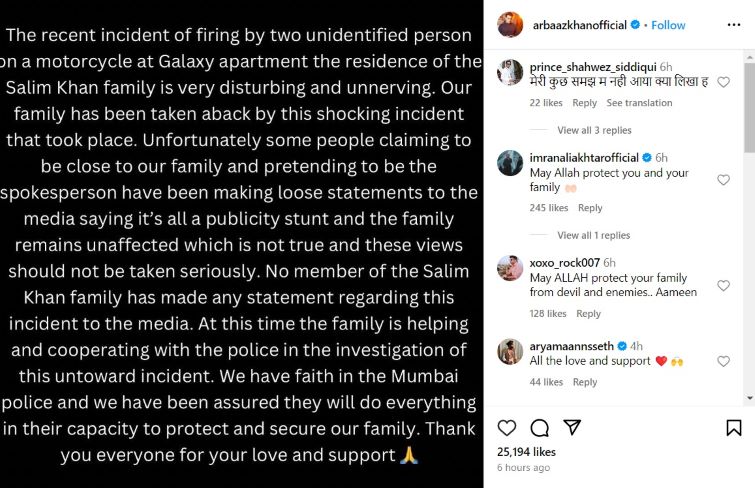Click See translation on the Hindi comment
This screenshot has width=755, height=488.
click(x=639, y=103)
